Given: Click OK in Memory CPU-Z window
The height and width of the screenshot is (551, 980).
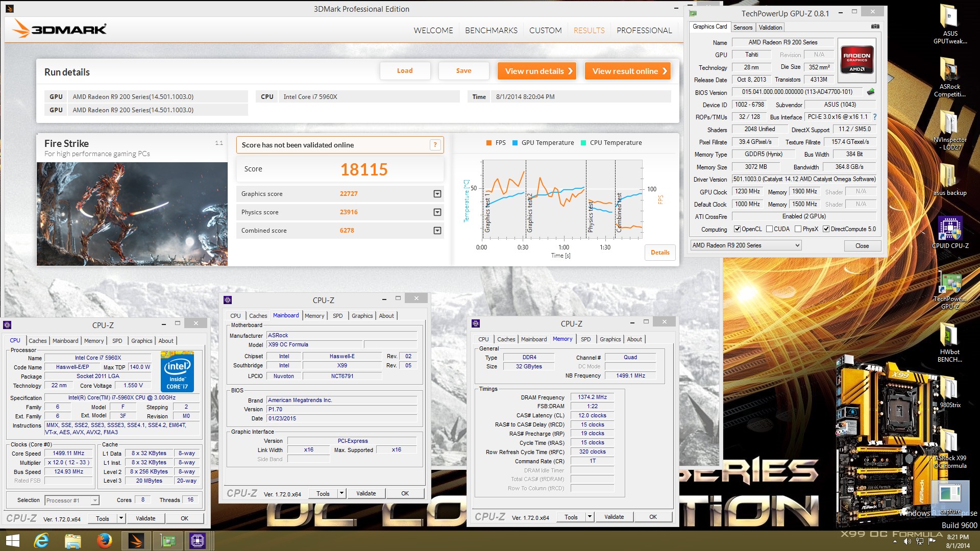Looking at the screenshot, I should click(653, 517).
